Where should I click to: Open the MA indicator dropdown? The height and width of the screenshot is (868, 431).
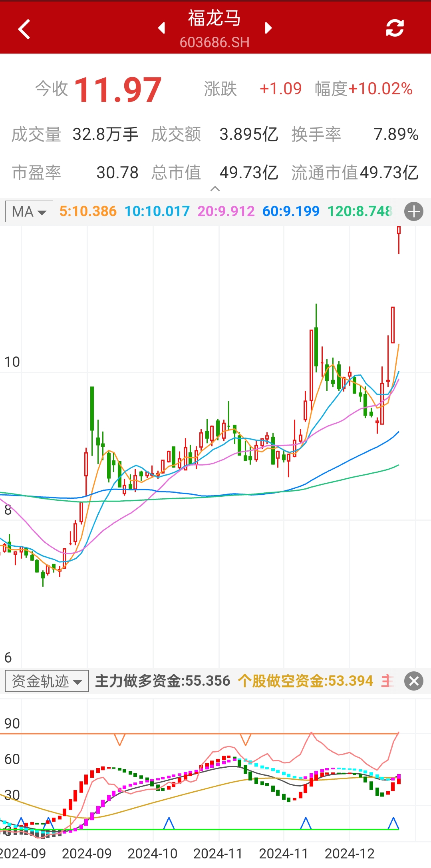pos(29,211)
